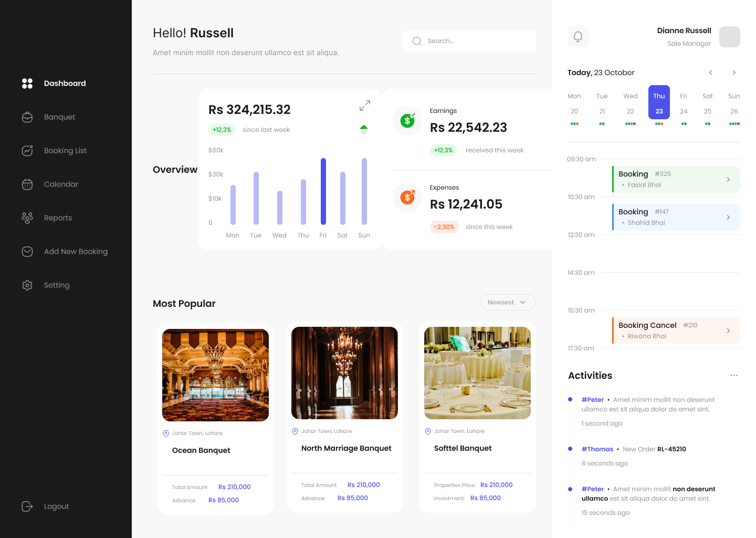Click the Setting gear icon

[27, 285]
